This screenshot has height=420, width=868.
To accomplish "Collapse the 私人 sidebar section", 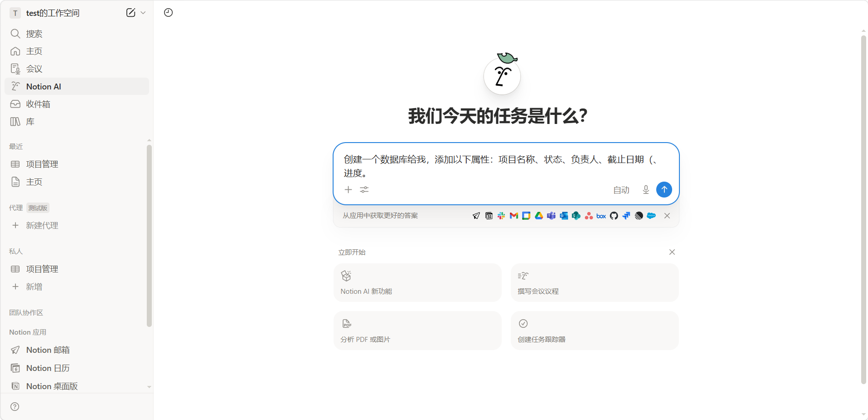I will [x=16, y=251].
